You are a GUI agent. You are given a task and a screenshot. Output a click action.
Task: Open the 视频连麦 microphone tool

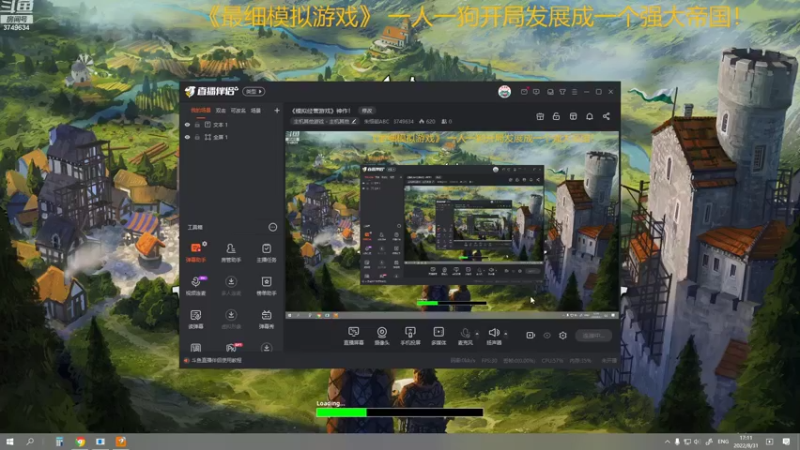tap(196, 286)
